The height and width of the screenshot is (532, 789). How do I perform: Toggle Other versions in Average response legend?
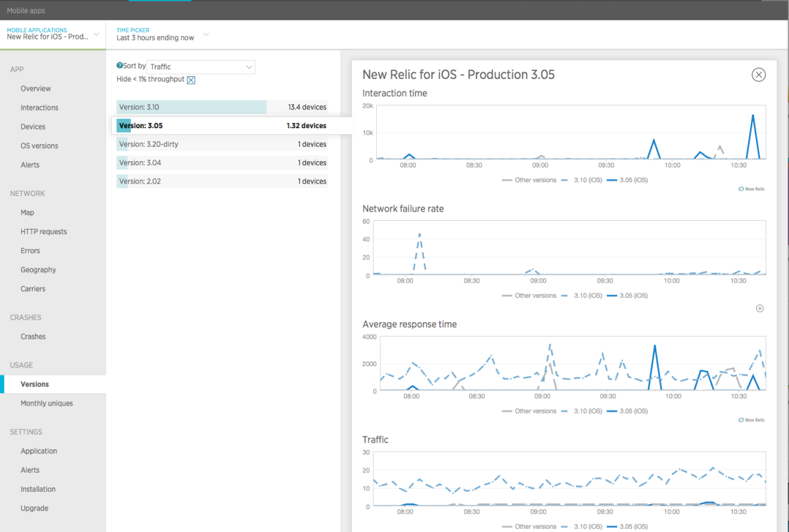click(529, 411)
